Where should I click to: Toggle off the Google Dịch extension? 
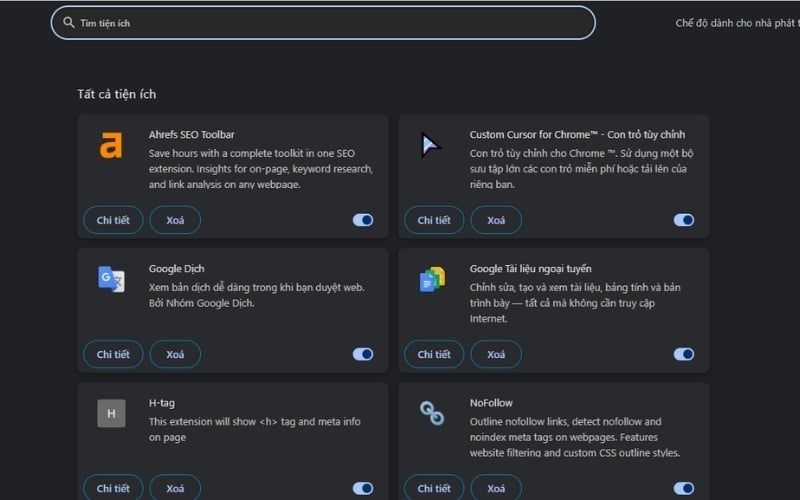(363, 354)
